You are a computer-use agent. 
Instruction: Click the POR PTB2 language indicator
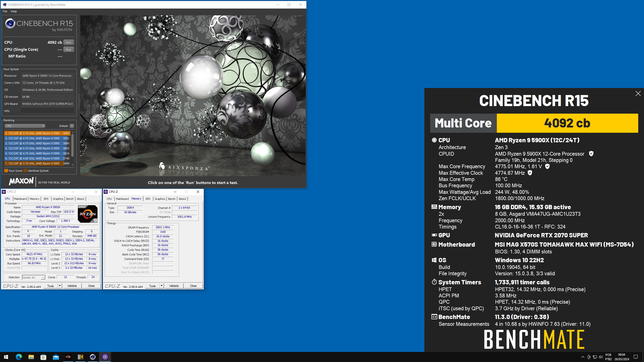[608, 357]
